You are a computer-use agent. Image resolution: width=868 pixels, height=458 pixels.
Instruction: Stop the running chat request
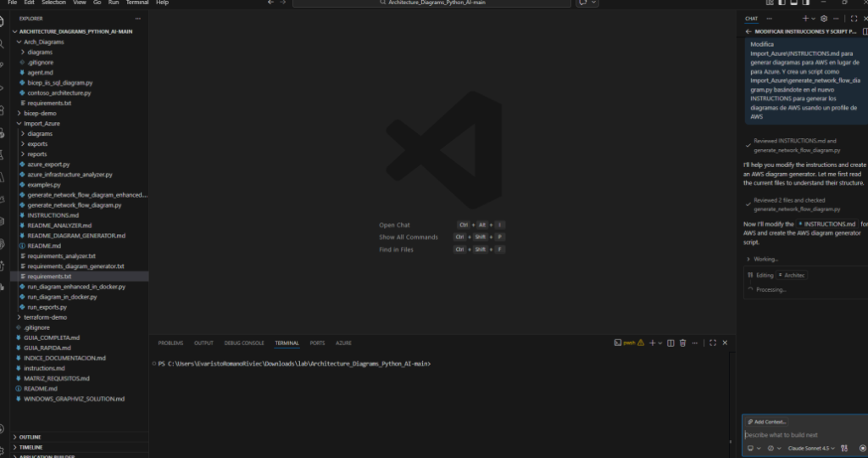click(x=862, y=448)
